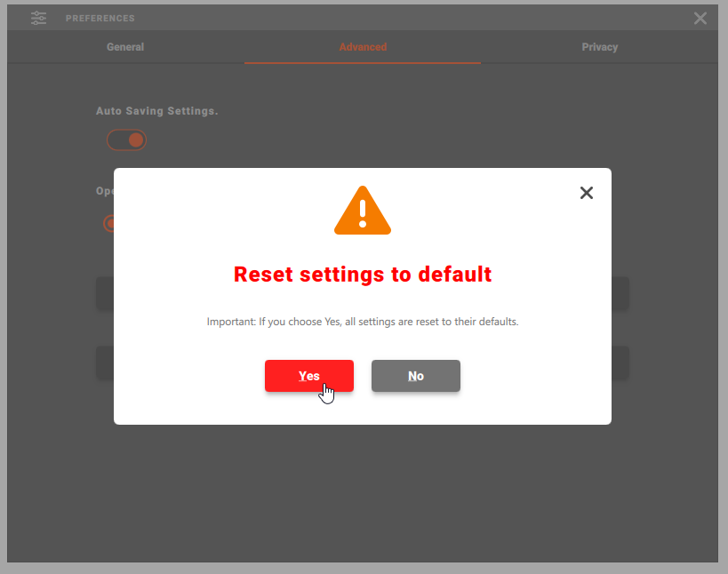
Task: Click upper hidden button's exposed left edge
Action: [105, 294]
